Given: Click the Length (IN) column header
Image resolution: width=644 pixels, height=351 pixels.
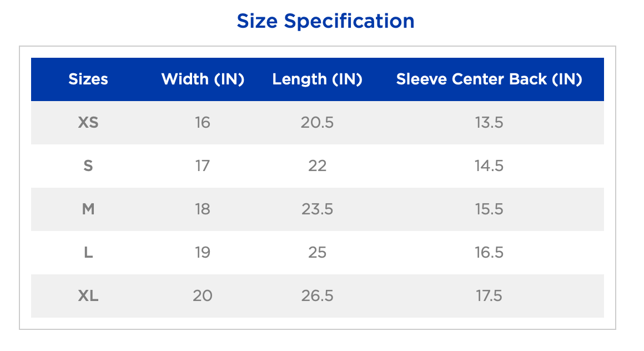Looking at the screenshot, I should tap(317, 79).
